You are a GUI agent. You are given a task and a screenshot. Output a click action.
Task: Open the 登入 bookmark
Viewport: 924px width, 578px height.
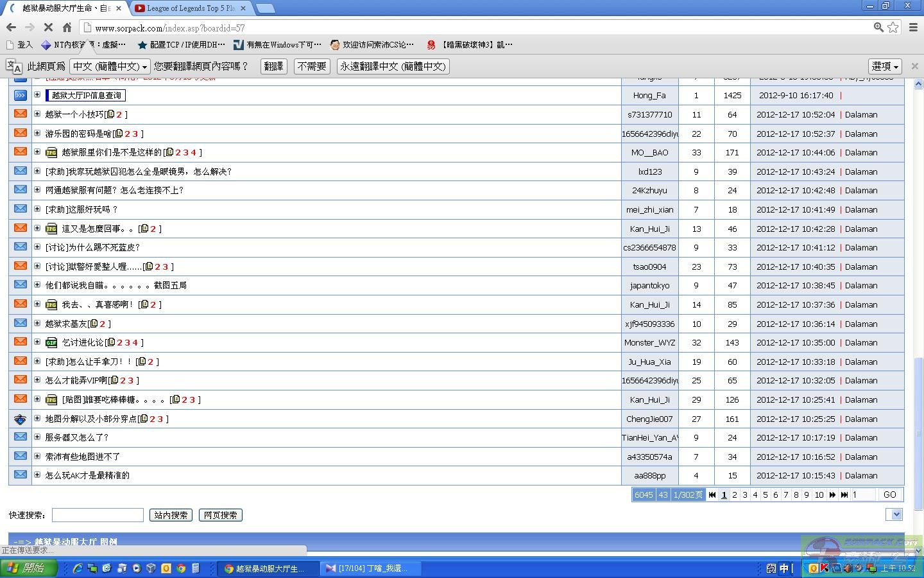tap(19, 45)
